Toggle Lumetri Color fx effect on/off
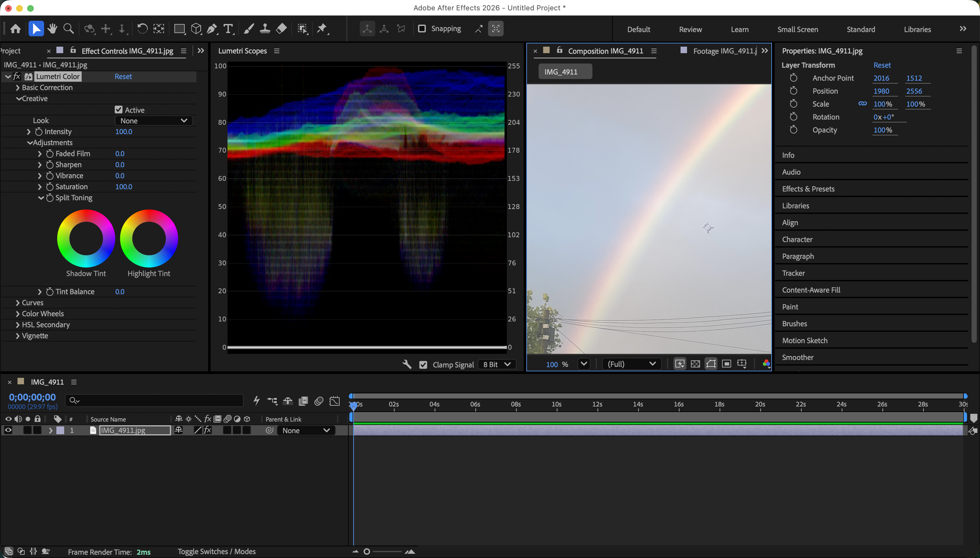The width and height of the screenshot is (980, 558). (17, 76)
